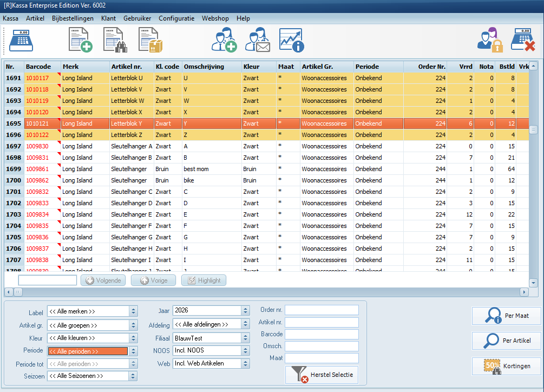Click the order search binoculars icon

(115, 41)
